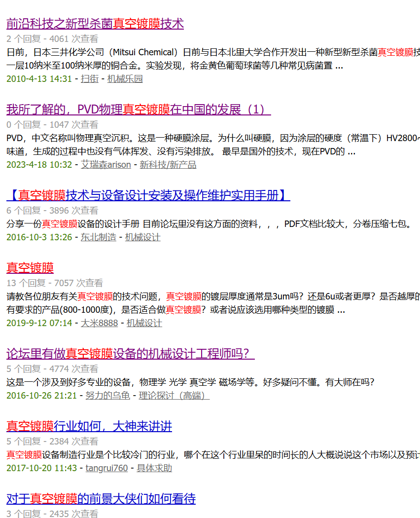The height and width of the screenshot is (518, 420).
Task: Open thread 对于真空镀膜的前景大侠们如何看待
Action: (x=101, y=499)
